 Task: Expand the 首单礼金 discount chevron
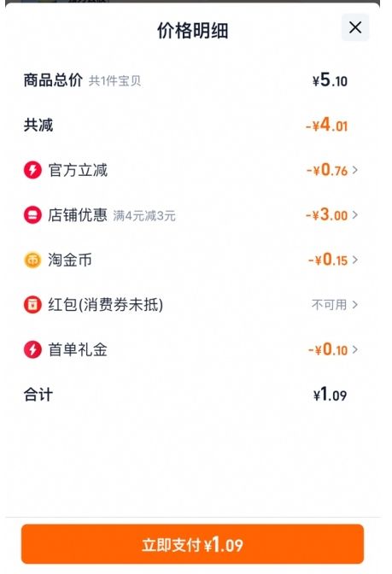354,349
